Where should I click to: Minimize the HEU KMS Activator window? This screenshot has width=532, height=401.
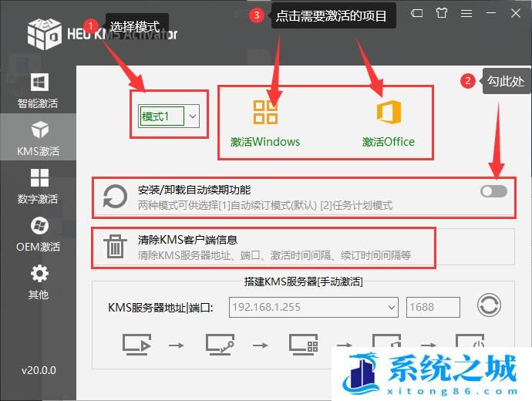(491, 13)
